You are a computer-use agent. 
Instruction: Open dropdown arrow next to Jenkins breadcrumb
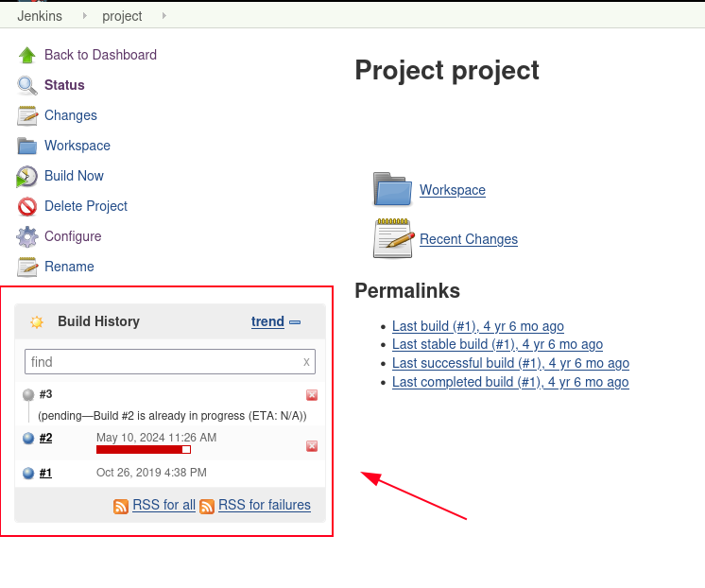pos(84,16)
